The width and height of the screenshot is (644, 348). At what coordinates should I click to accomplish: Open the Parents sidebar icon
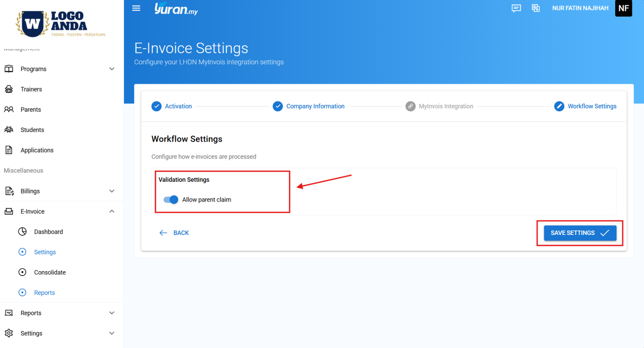[9, 110]
